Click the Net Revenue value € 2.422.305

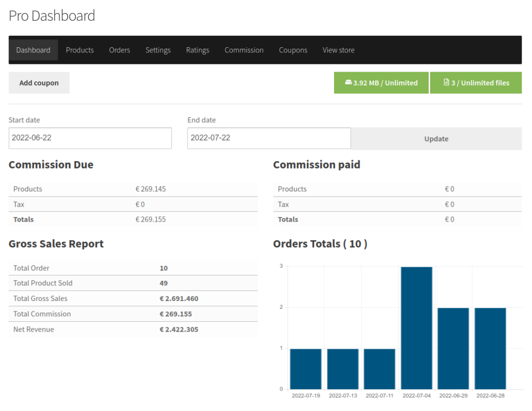point(179,330)
